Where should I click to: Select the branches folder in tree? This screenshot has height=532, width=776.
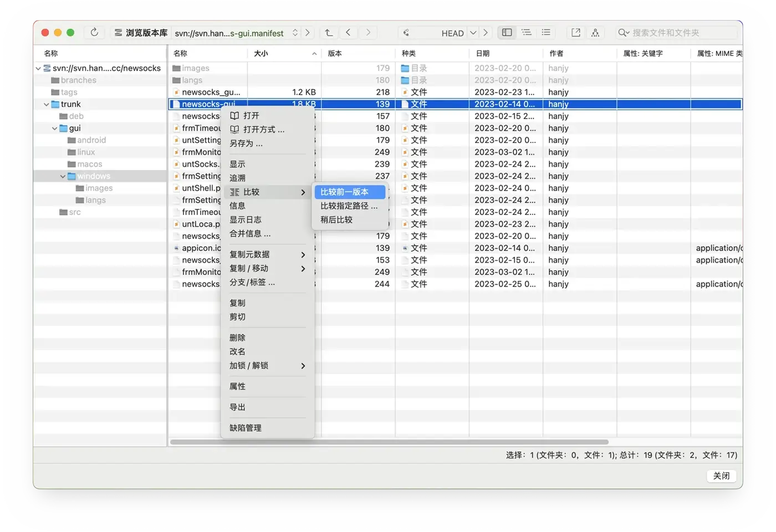[74, 80]
